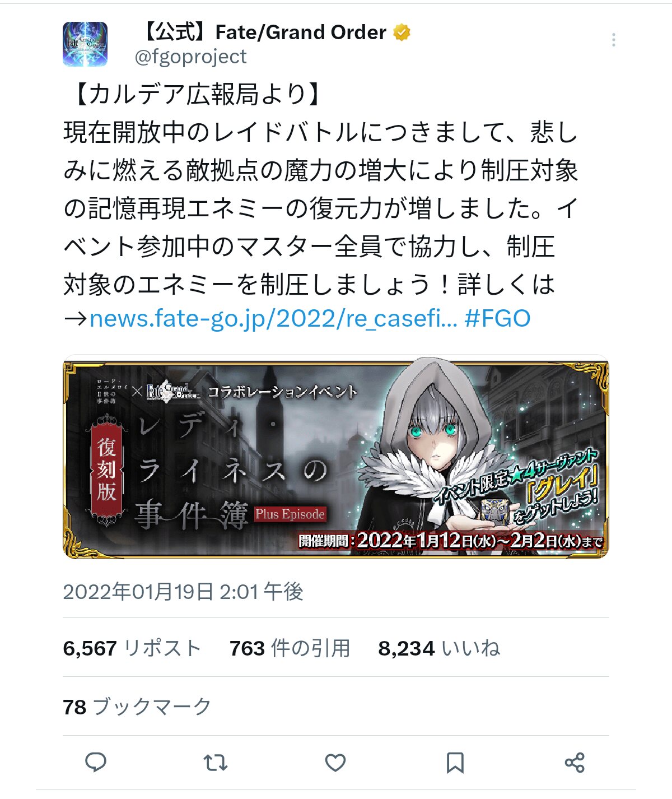The image size is (672, 799).
Task: View the 6,567 リポスト list
Action: tap(132, 648)
